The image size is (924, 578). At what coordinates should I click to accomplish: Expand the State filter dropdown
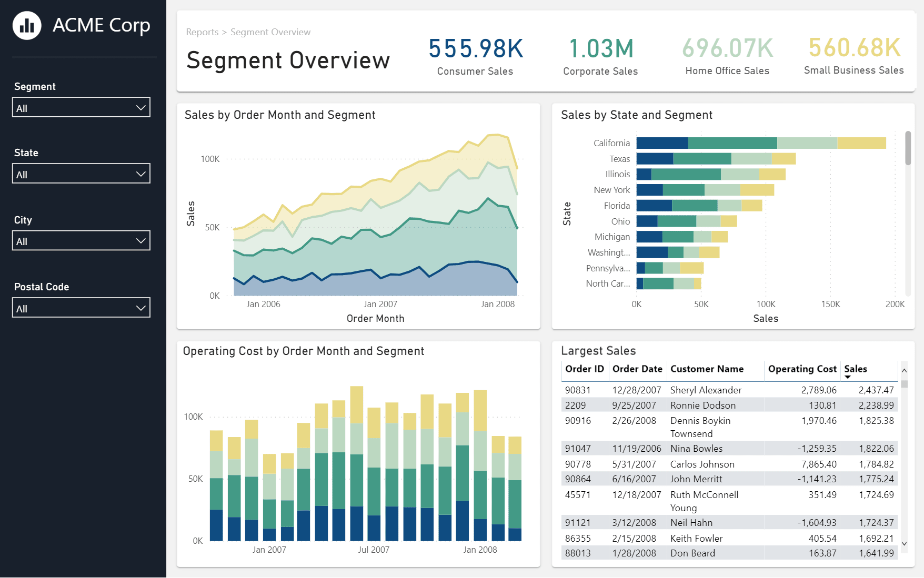coord(81,174)
